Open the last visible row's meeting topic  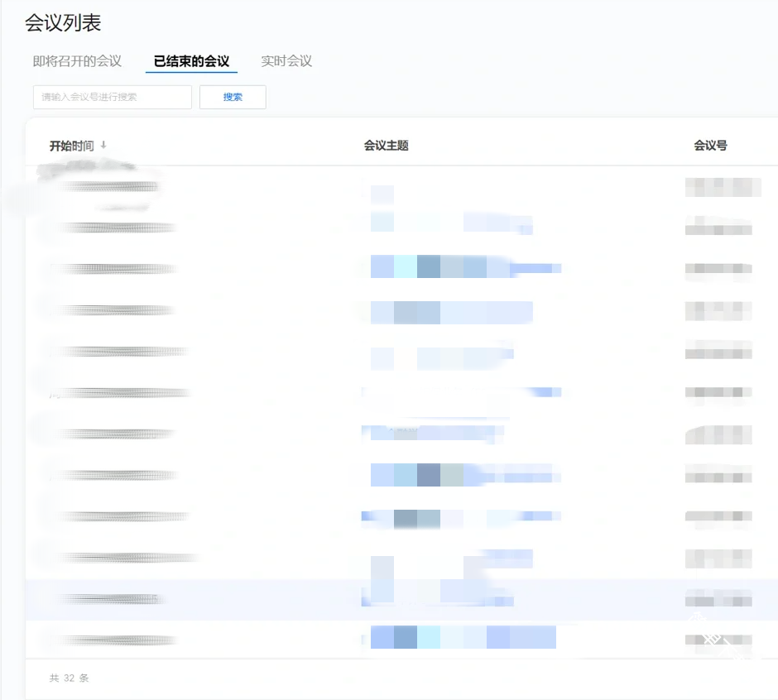tap(462, 637)
